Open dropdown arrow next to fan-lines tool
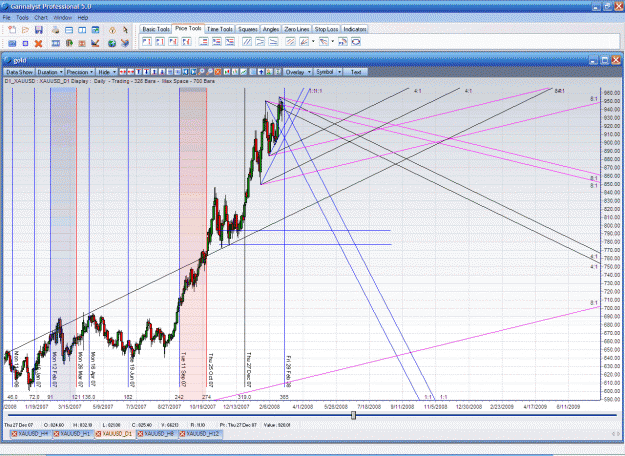This screenshot has width=625, height=456. coord(333,41)
